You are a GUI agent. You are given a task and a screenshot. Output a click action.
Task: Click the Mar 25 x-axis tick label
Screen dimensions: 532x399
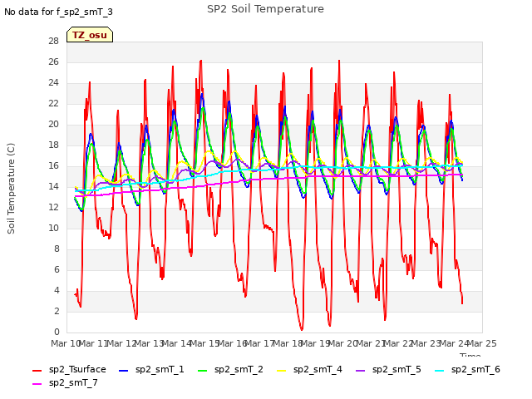tap(482, 343)
